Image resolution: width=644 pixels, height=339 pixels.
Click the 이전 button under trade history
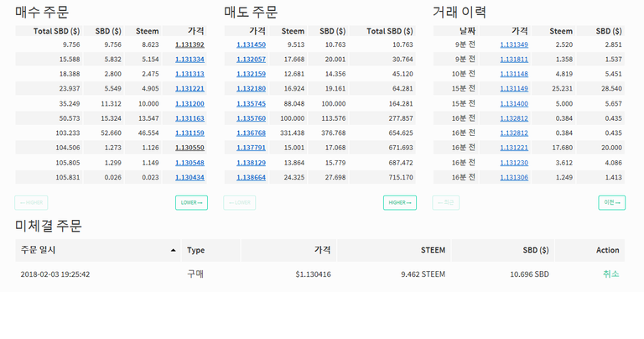point(611,202)
